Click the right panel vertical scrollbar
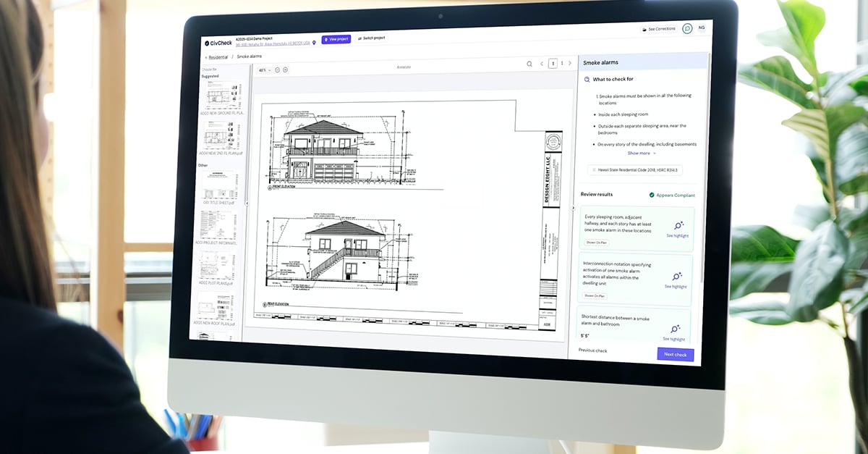868x454 pixels. 707,167
